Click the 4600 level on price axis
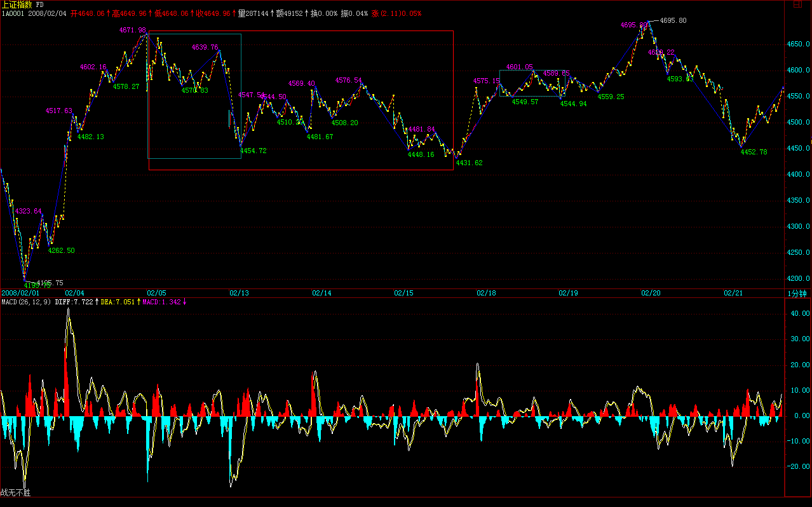The width and height of the screenshot is (812, 507). (798, 70)
